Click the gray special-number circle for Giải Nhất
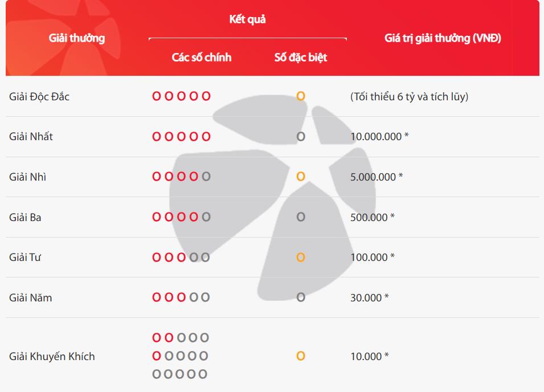Image resolution: width=544 pixels, height=392 pixels. pyautogui.click(x=301, y=137)
